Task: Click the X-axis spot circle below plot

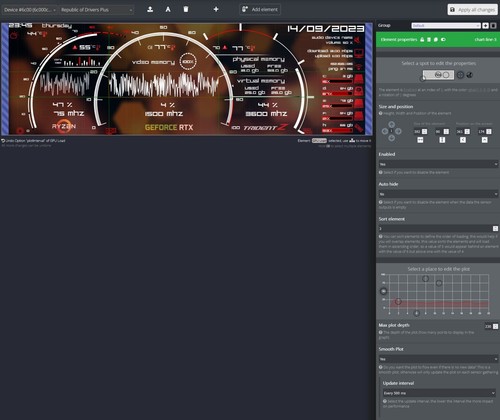Action: pos(416,313)
